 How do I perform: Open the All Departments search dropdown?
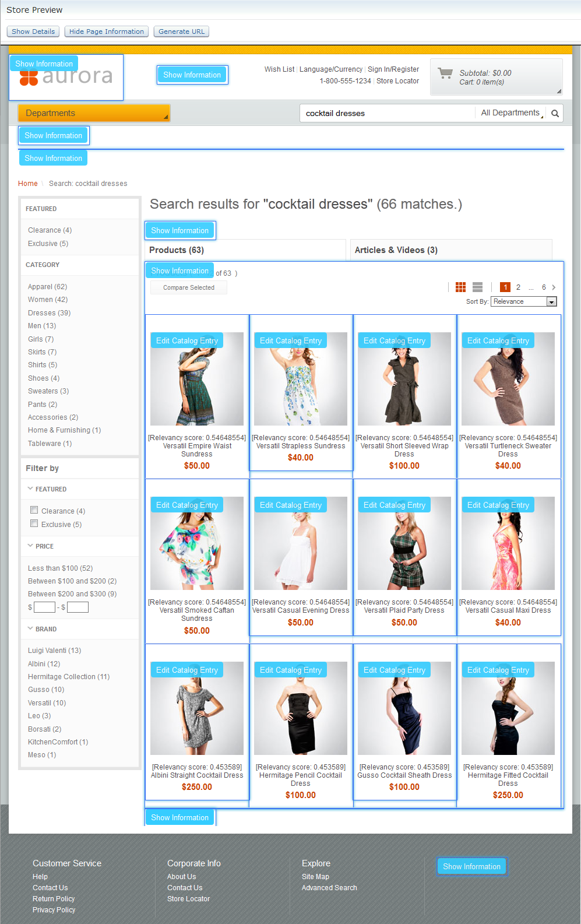pyautogui.click(x=511, y=113)
